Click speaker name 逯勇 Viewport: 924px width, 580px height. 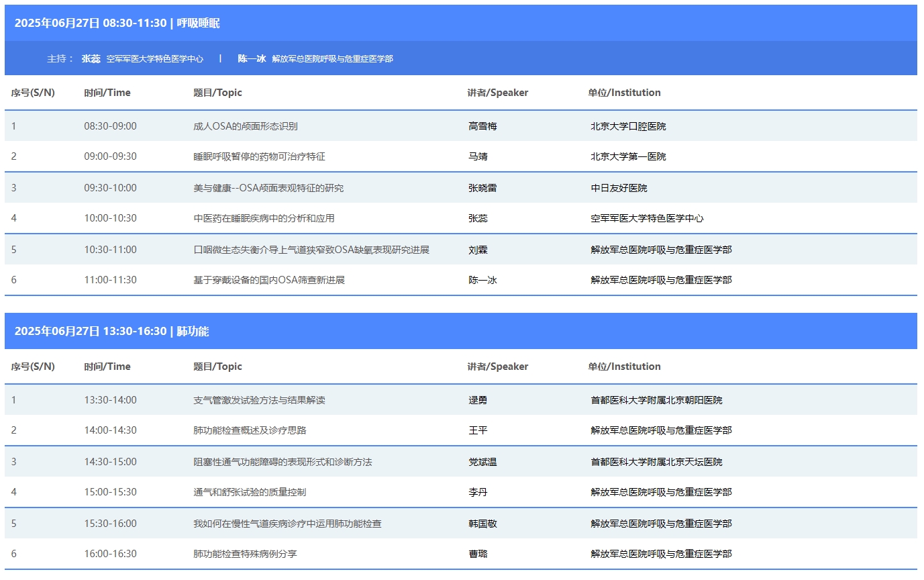pyautogui.click(x=478, y=400)
